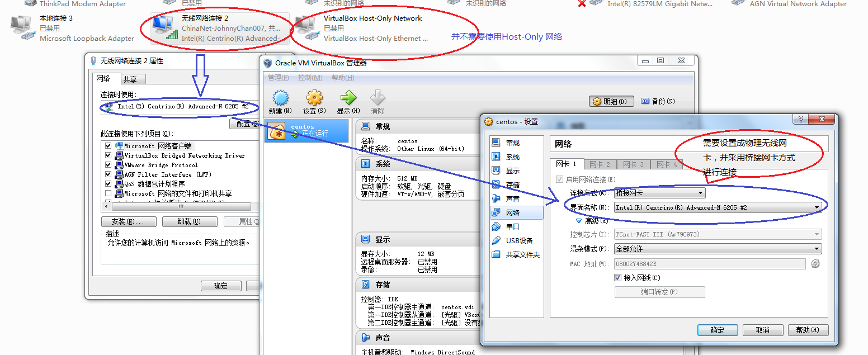Open 控制(M) menu in VirtualBox manager

coord(310,78)
